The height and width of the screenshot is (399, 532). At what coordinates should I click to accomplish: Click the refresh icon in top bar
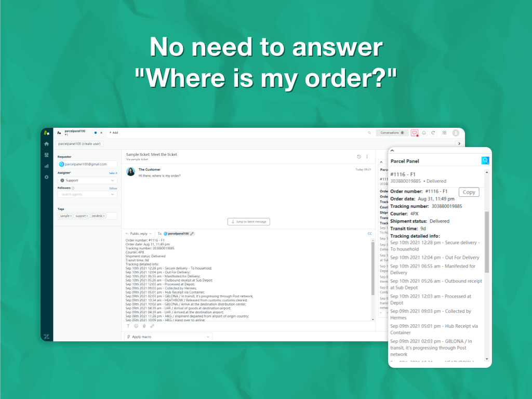pyautogui.click(x=433, y=132)
